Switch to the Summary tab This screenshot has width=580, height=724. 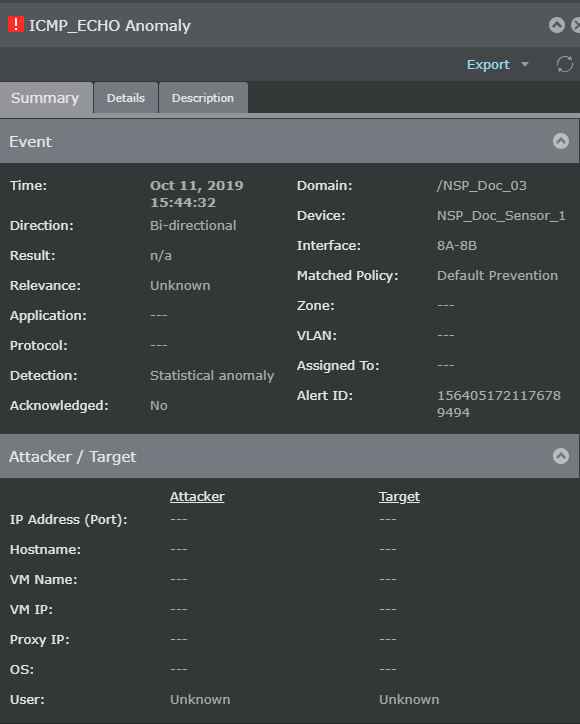(x=45, y=98)
